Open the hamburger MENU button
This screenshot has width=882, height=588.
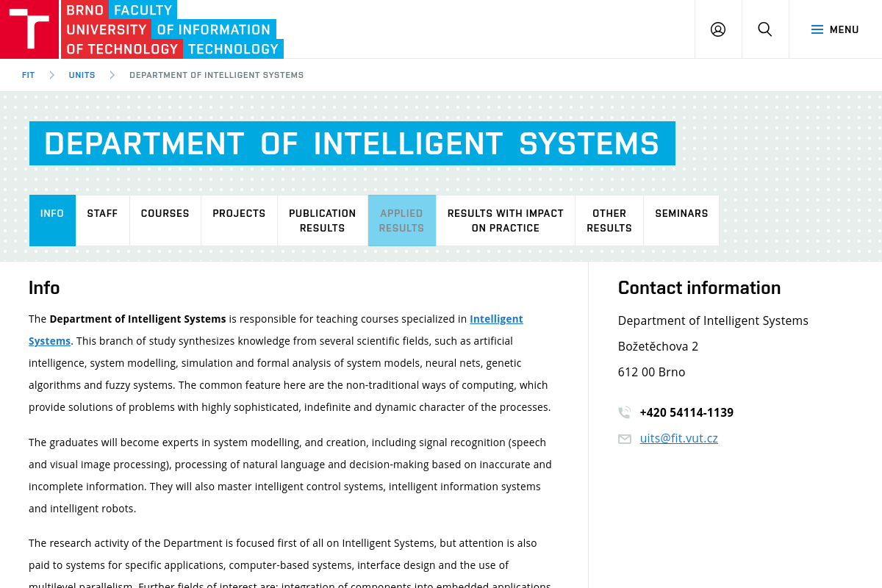(x=835, y=29)
